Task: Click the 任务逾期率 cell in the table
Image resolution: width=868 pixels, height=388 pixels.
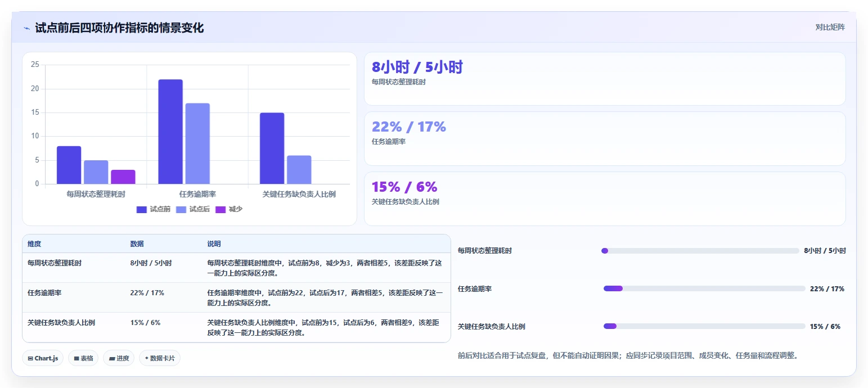Action: [x=44, y=292]
